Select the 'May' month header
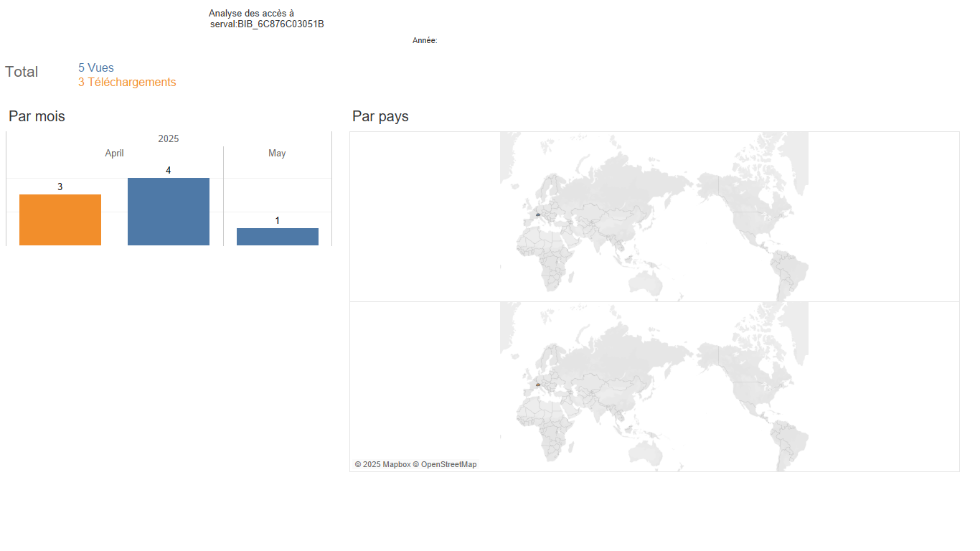The width and height of the screenshot is (980, 551). coord(277,154)
